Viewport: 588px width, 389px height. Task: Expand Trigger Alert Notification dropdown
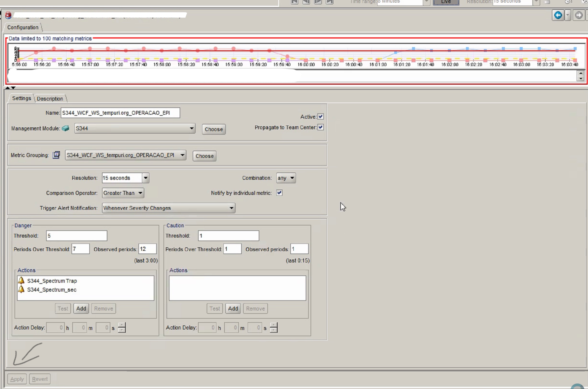click(168, 208)
